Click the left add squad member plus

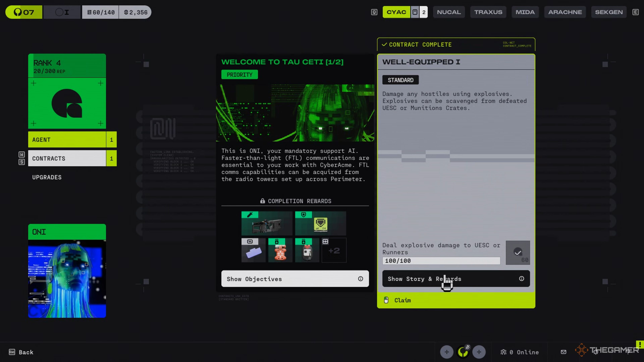[x=446, y=352]
